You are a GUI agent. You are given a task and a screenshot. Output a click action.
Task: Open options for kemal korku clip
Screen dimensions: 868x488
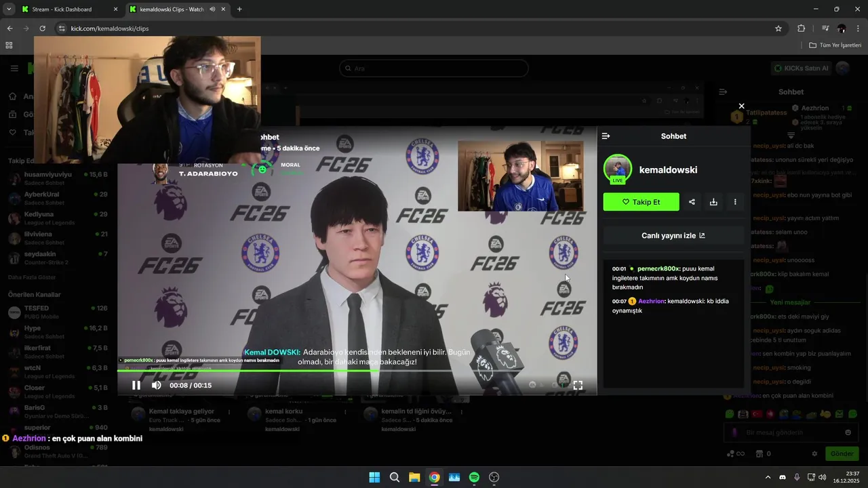(345, 411)
